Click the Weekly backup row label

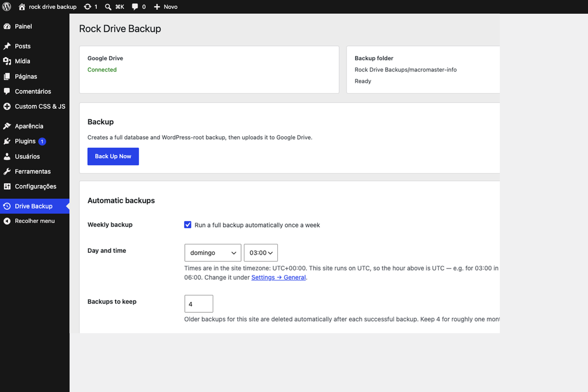(x=110, y=225)
